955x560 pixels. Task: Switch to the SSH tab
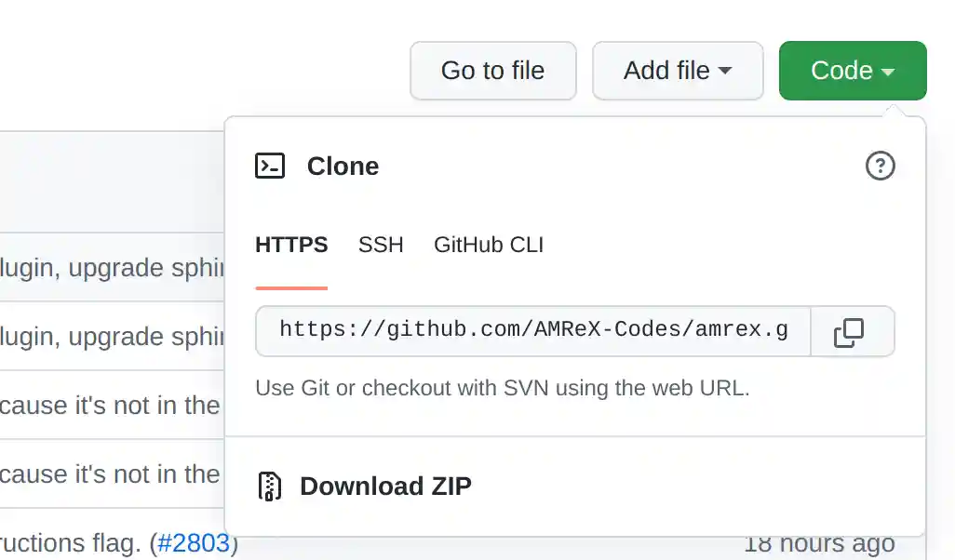point(380,245)
